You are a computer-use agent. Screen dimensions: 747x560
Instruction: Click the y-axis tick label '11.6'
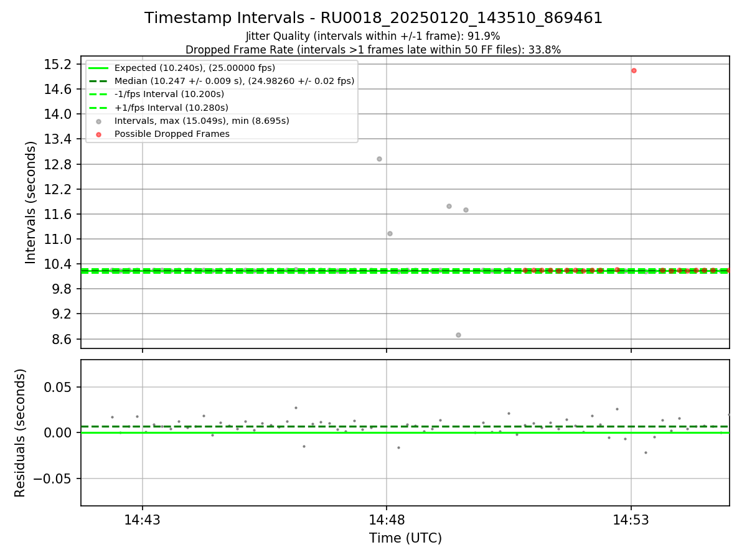[59, 215]
